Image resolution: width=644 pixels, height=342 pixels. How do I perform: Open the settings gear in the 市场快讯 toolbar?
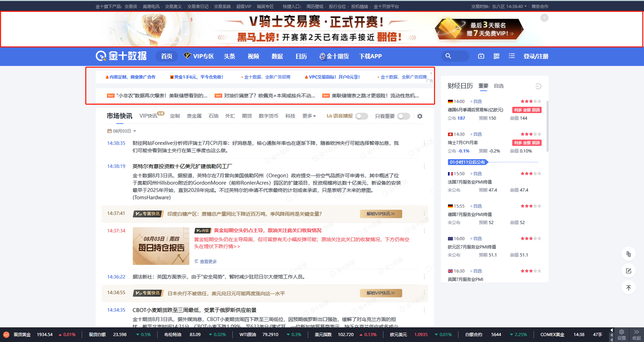pyautogui.click(x=419, y=116)
